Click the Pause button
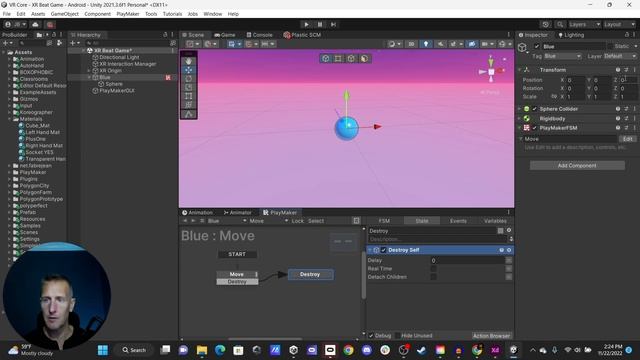The image size is (640, 360). point(320,24)
